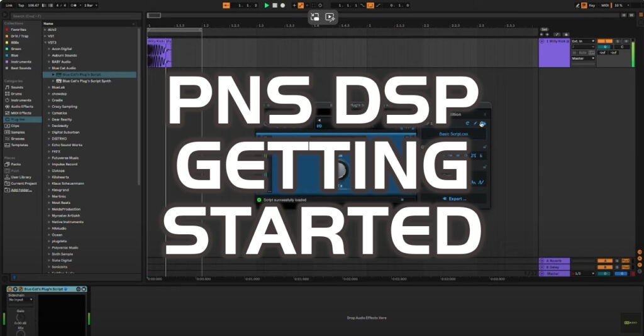Screen dimensions: 644x336
Task: Toggle the orange Follow playback button
Action: coord(226,5)
